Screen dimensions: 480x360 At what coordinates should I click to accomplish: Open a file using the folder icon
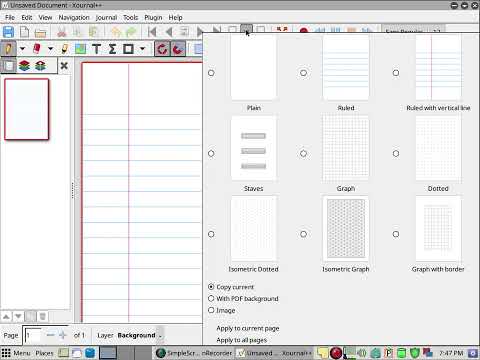40,32
